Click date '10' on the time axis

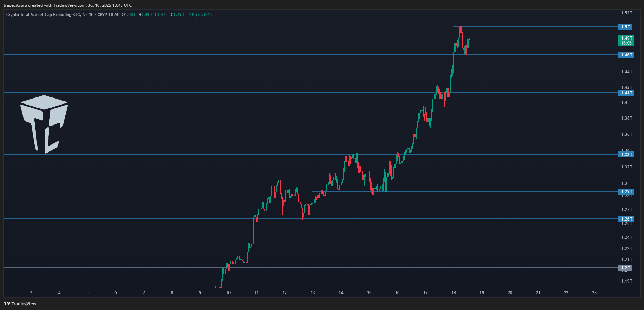pyautogui.click(x=228, y=293)
